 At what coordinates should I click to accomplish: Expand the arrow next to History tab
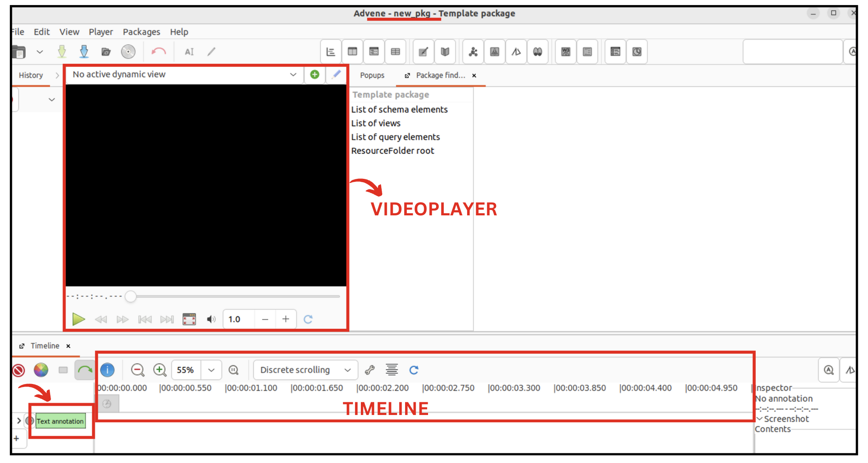(x=57, y=75)
